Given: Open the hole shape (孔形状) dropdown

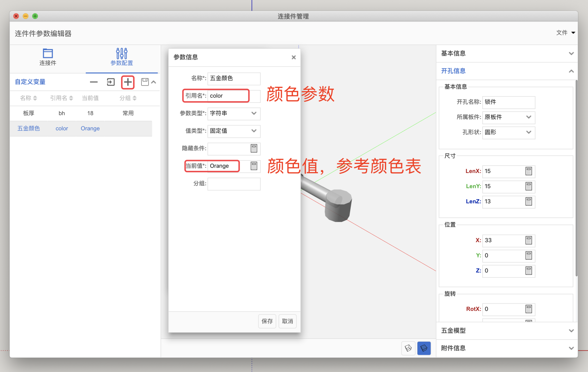Looking at the screenshot, I should click(509, 132).
